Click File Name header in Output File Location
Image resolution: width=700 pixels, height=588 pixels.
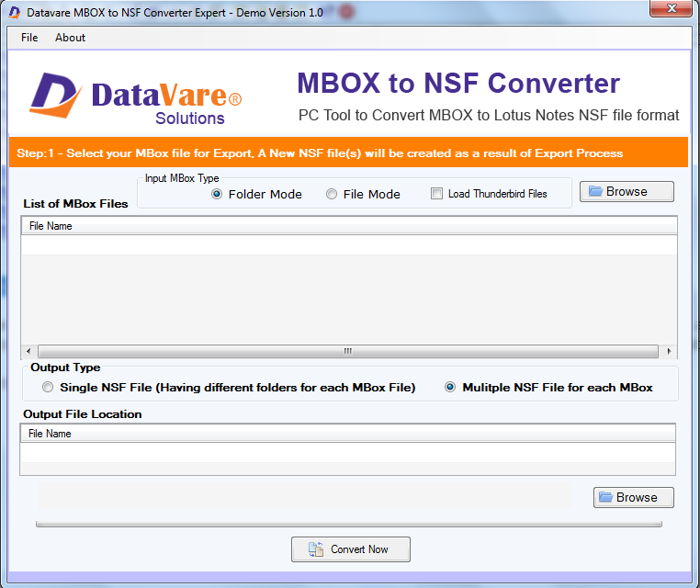347,434
